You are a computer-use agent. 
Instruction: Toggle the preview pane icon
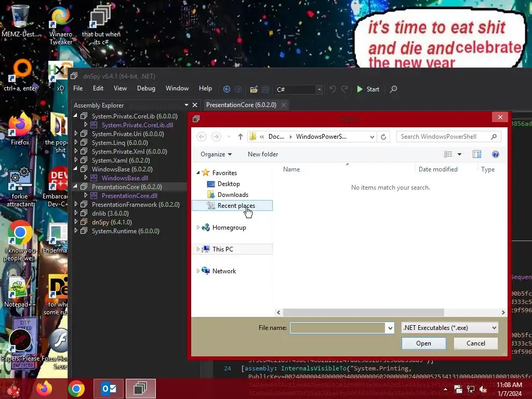477,154
